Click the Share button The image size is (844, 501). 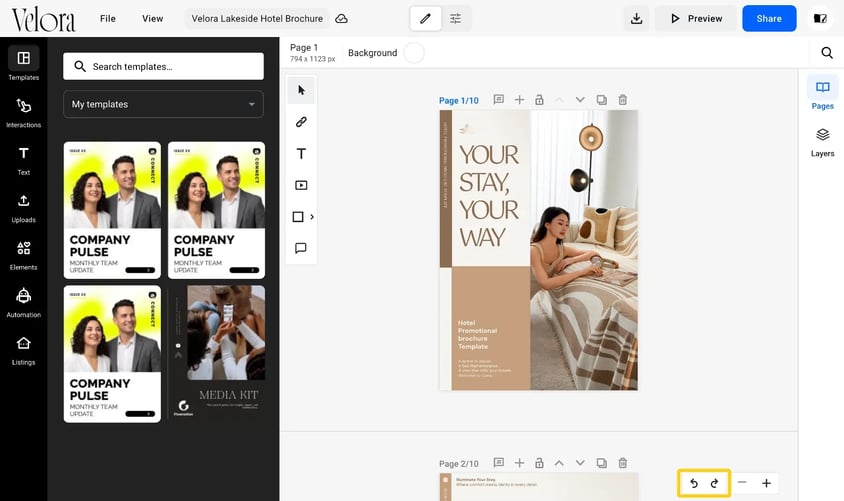click(x=769, y=18)
